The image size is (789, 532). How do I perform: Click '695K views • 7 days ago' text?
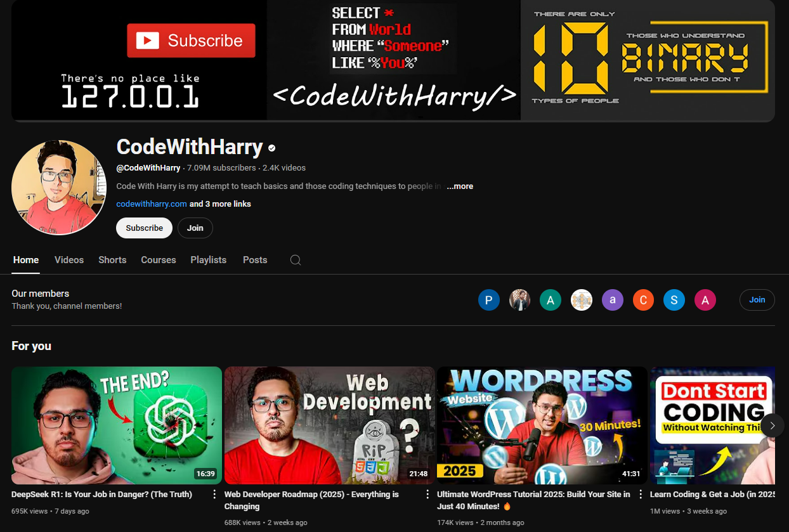50,511
